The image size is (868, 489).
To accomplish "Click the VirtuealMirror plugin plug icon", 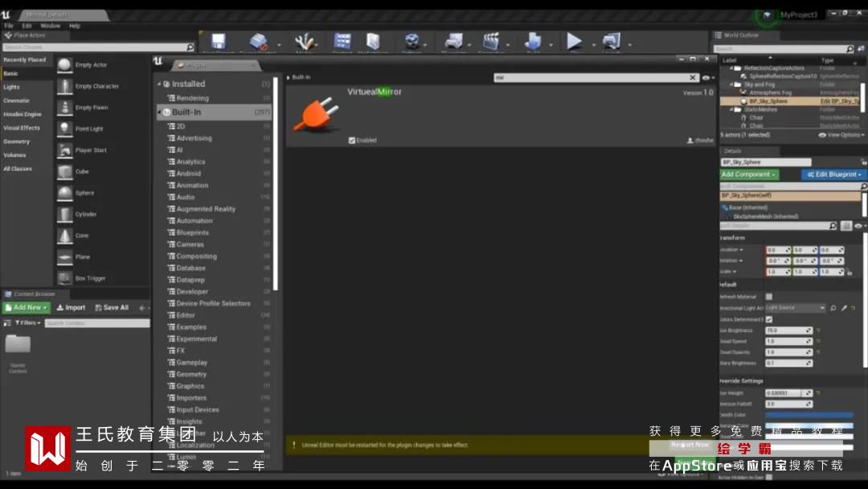I will (x=317, y=115).
